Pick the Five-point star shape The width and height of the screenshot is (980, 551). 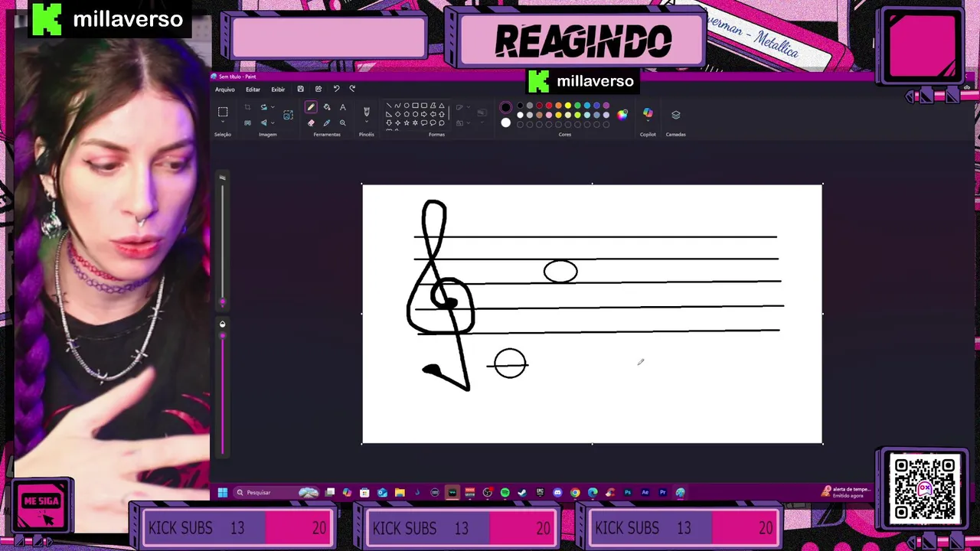click(407, 123)
